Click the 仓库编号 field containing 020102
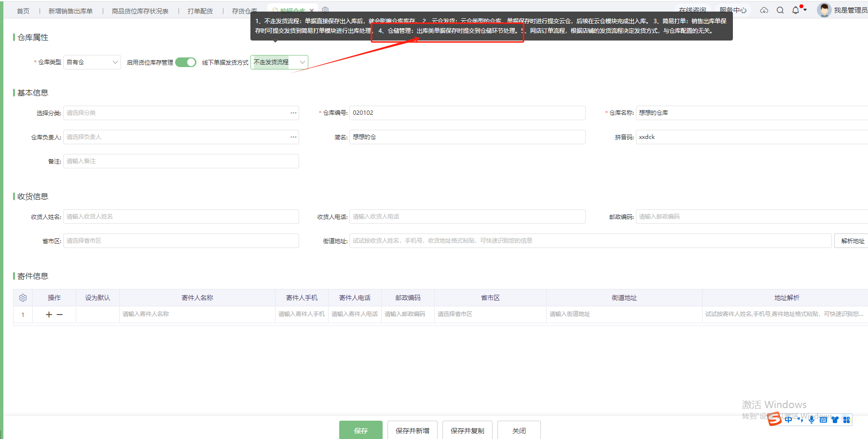Viewport: 868px width, 439px height. [x=468, y=113]
